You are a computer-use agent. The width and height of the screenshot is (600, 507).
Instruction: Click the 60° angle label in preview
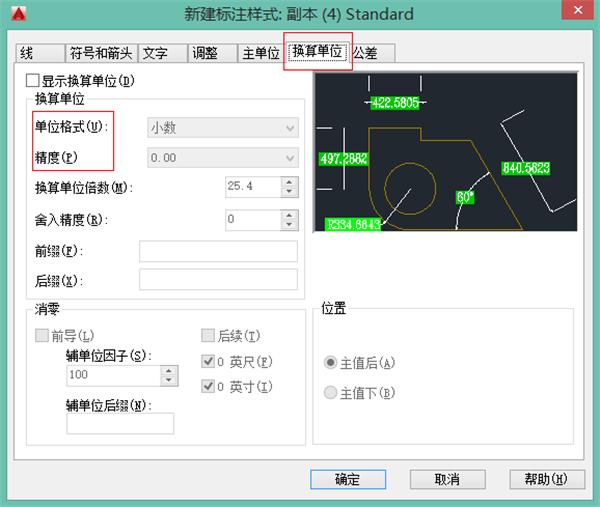pyautogui.click(x=465, y=197)
